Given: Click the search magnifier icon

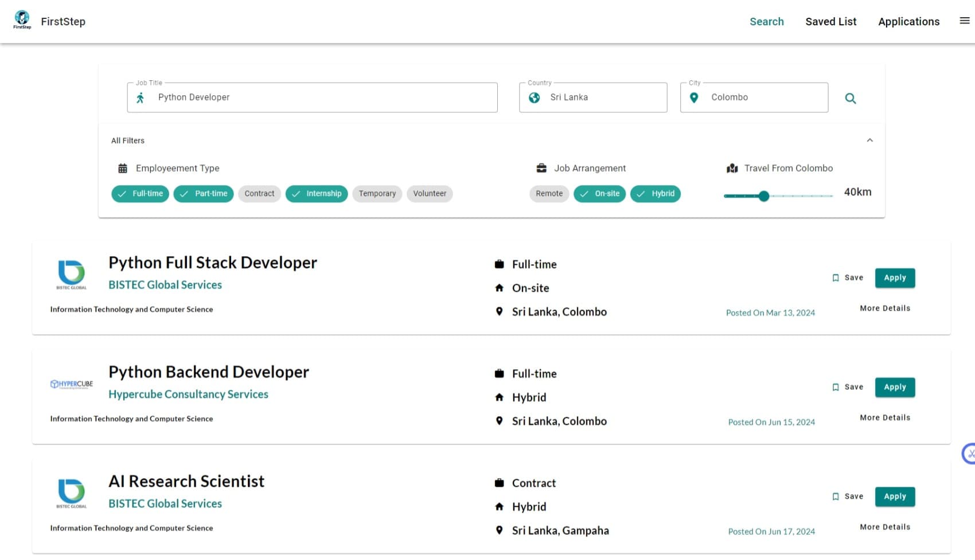Looking at the screenshot, I should coord(851,98).
